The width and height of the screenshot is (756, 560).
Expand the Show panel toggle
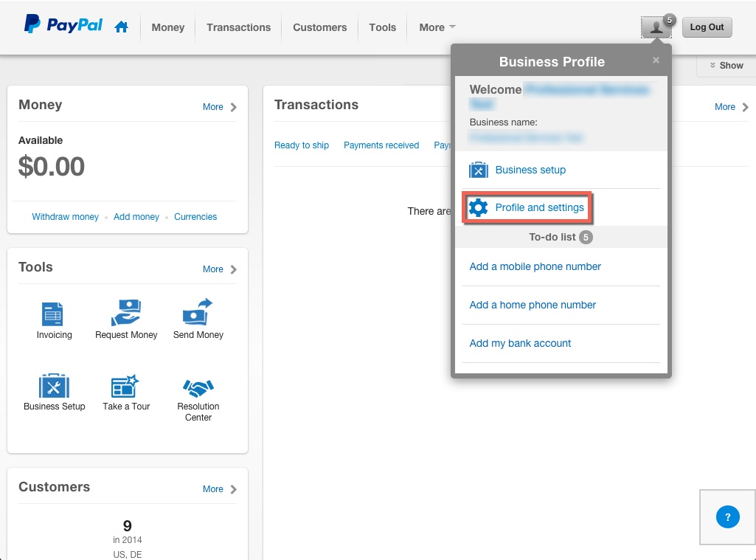tap(726, 66)
